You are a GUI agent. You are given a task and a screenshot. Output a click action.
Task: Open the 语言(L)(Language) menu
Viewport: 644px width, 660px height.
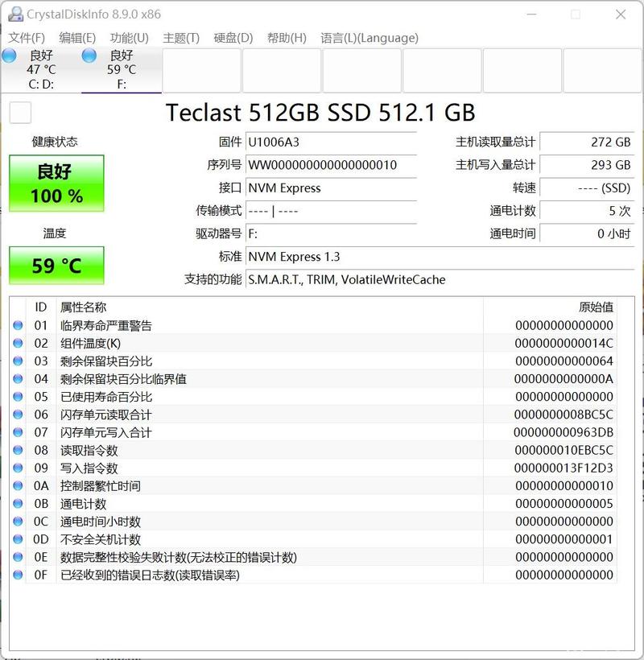point(369,38)
